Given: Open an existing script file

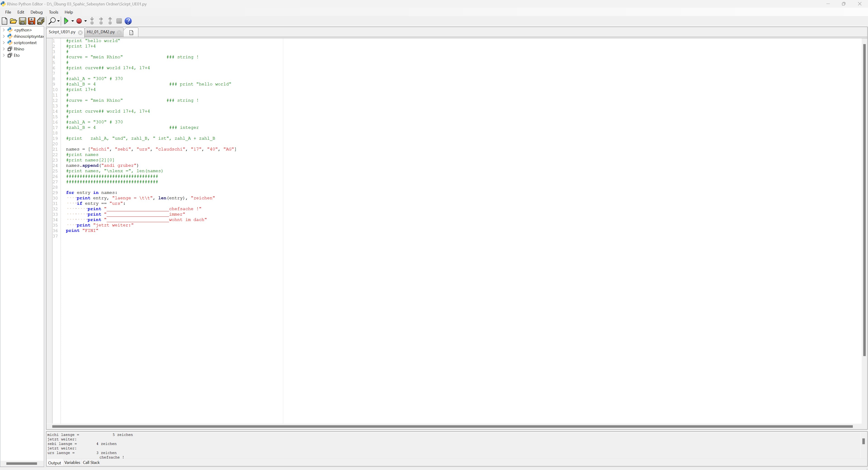Looking at the screenshot, I should [x=14, y=21].
